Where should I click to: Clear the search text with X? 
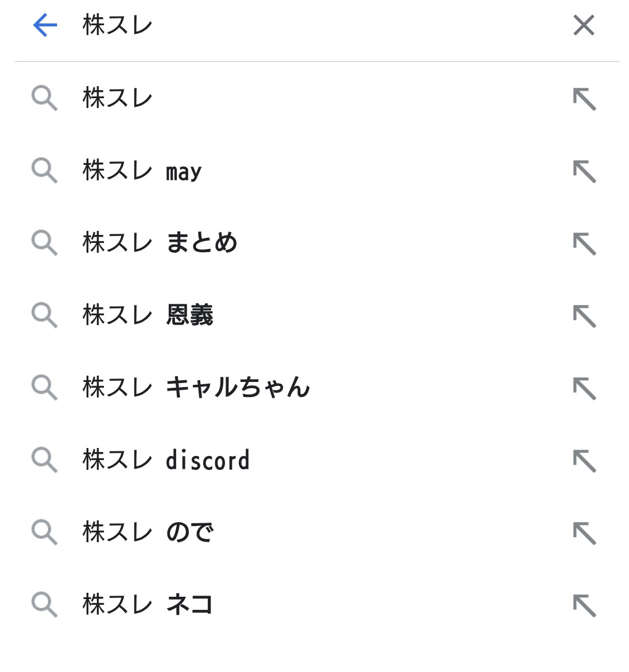click(584, 25)
